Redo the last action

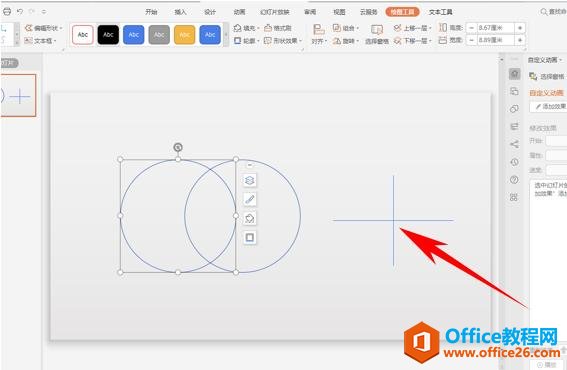[x=32, y=12]
